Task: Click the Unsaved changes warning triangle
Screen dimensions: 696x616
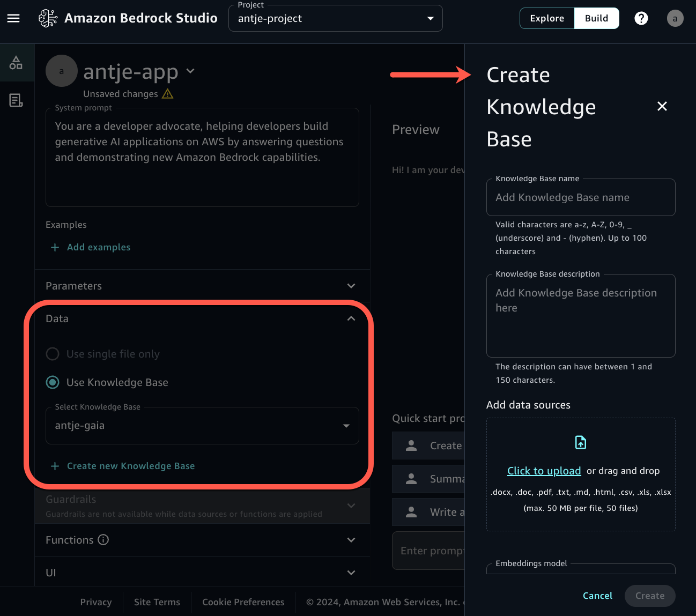Action: point(167,93)
